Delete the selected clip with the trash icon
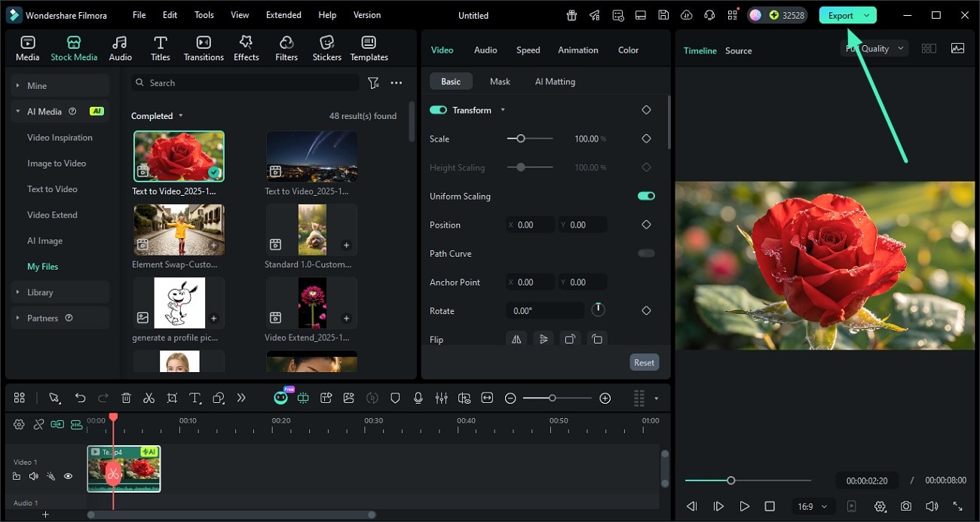Viewport: 980px width, 522px height. pos(126,398)
